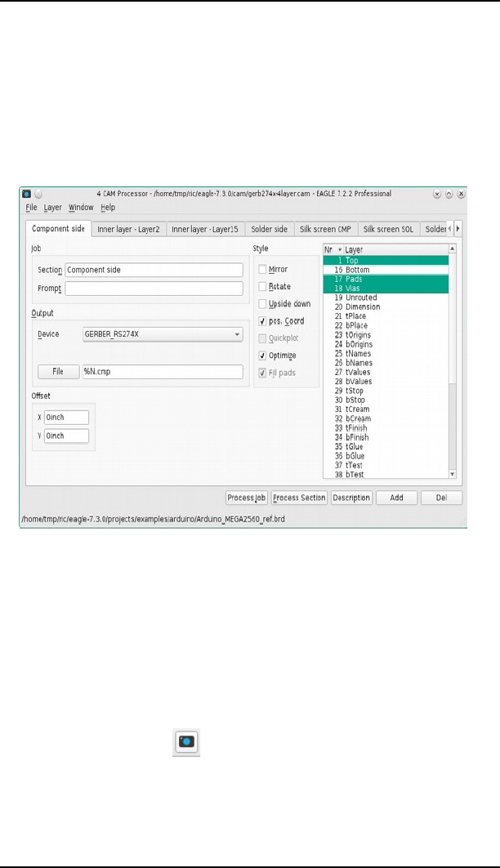Screen dimensions: 500x868
Task: Select layer 25 tNames
Action: [386, 353]
